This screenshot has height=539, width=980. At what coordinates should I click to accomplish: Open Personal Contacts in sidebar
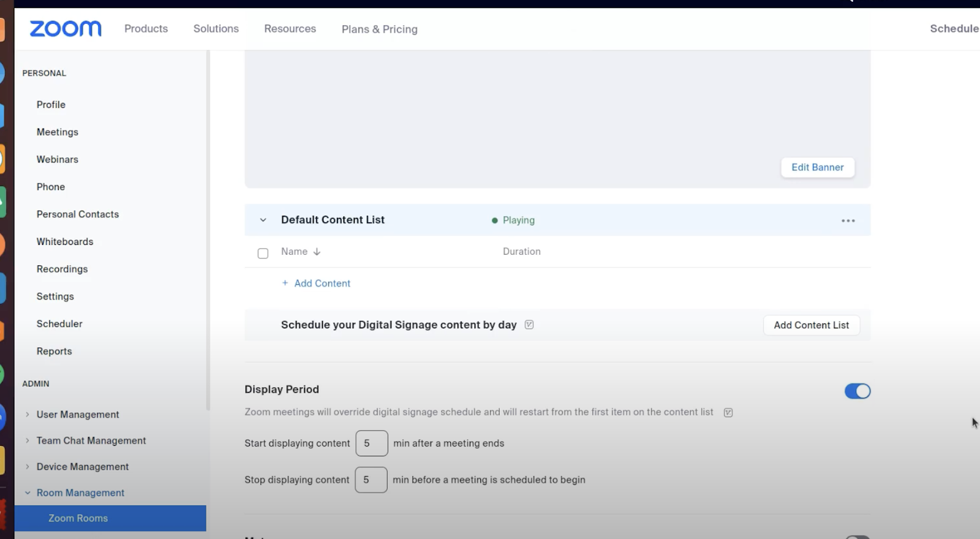click(78, 214)
